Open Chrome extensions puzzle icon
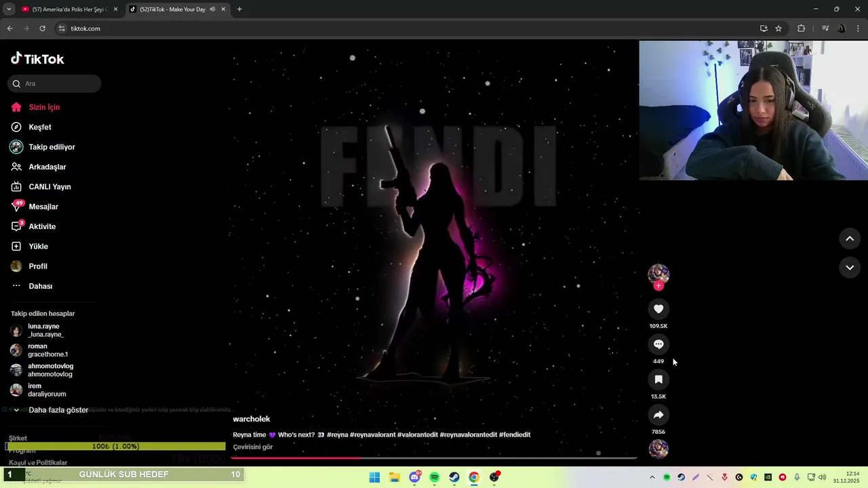 801,28
